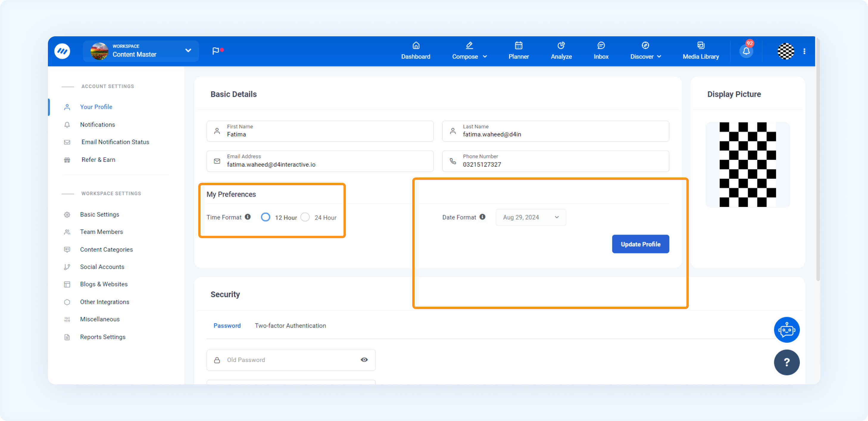The width and height of the screenshot is (868, 421).
Task: Click the Inbox chat icon
Action: pyautogui.click(x=601, y=45)
